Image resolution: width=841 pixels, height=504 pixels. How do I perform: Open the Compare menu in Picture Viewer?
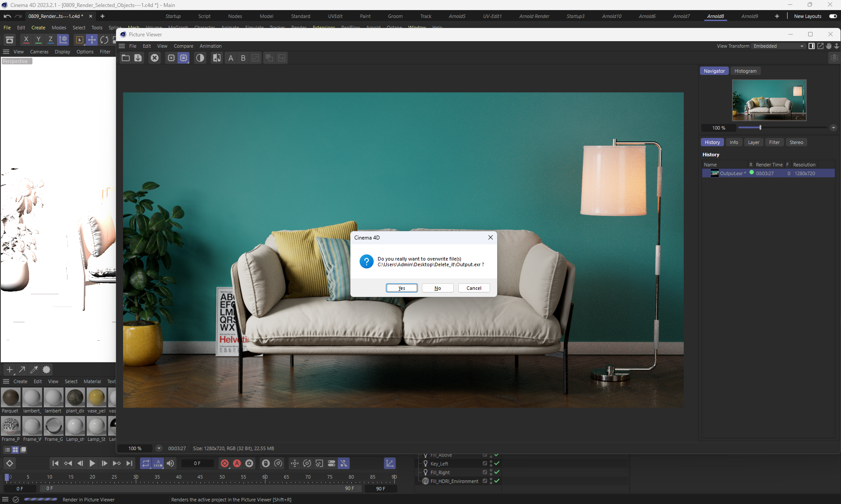pos(183,46)
